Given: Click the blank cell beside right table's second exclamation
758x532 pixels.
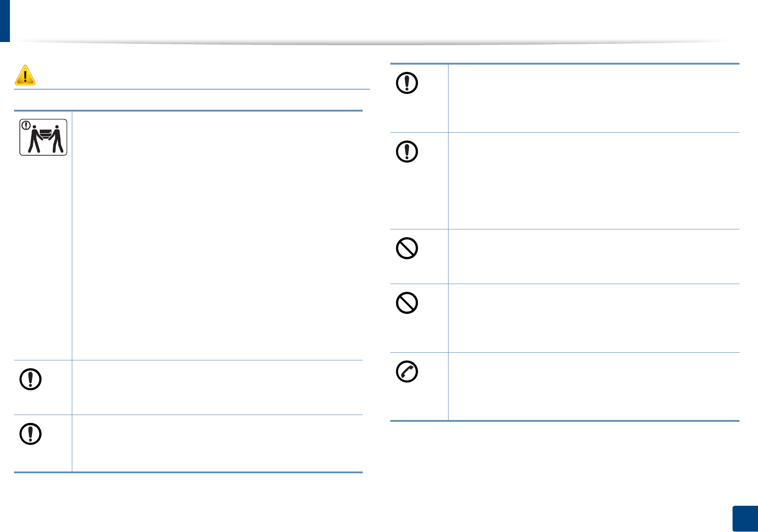Looking at the screenshot, I should 594,181.
